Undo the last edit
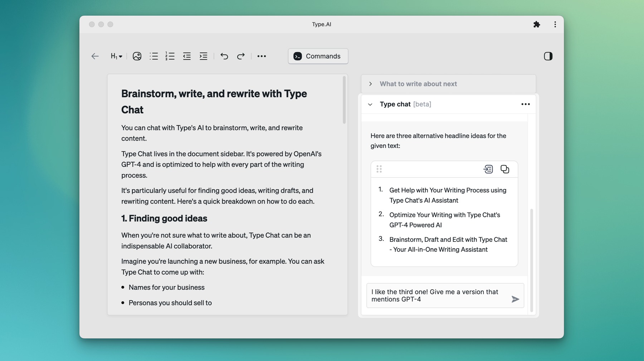This screenshot has height=361, width=644. point(224,56)
